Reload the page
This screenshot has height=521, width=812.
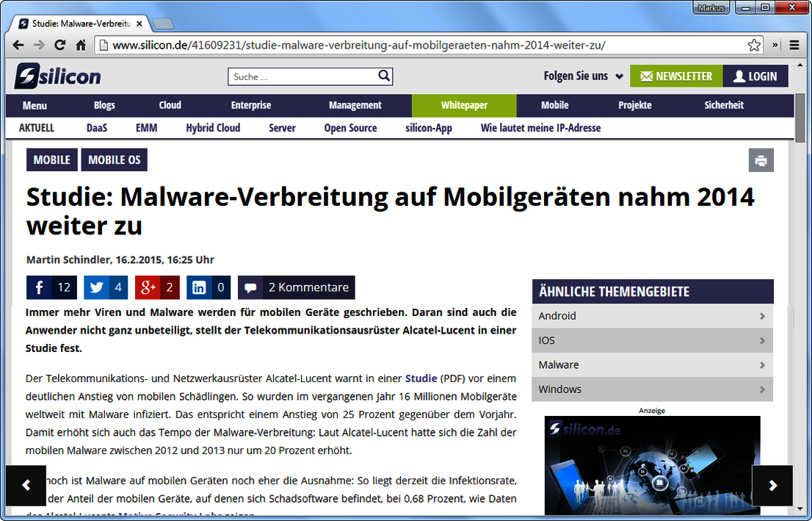[60, 45]
